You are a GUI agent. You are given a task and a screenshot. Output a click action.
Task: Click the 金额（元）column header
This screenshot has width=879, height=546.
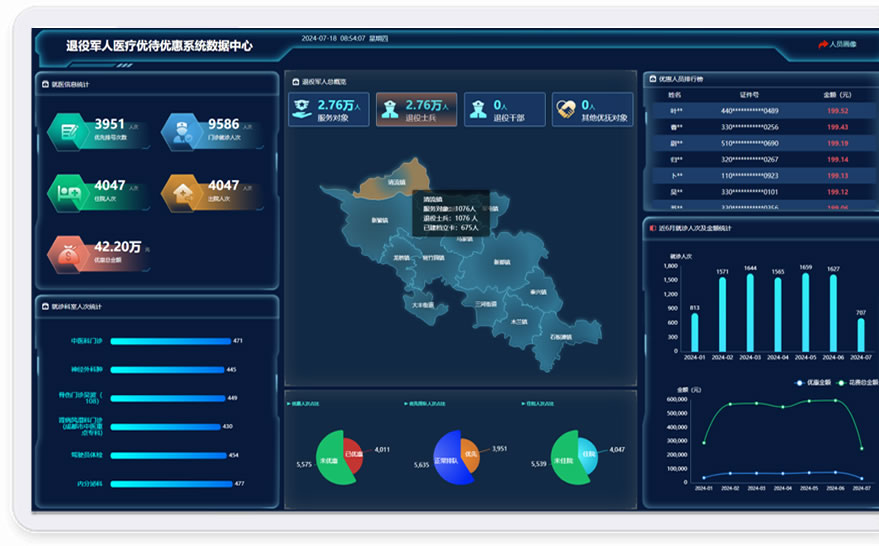click(836, 94)
